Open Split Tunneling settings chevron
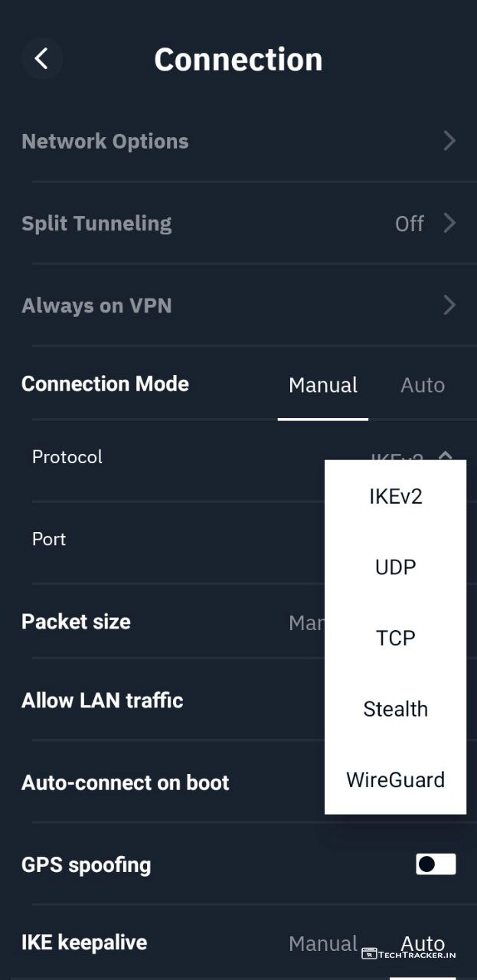The image size is (477, 980). click(x=449, y=223)
